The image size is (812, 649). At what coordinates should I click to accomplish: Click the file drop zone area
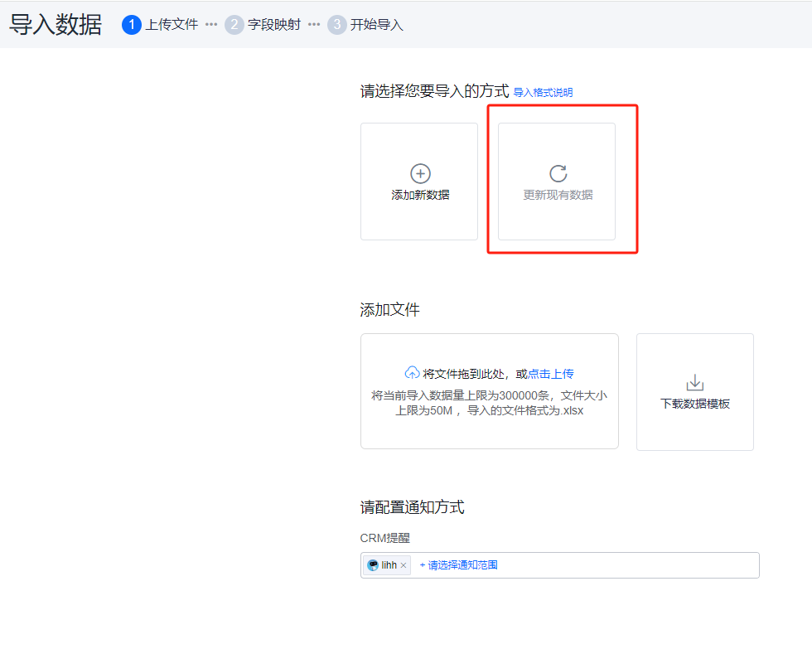(490, 391)
